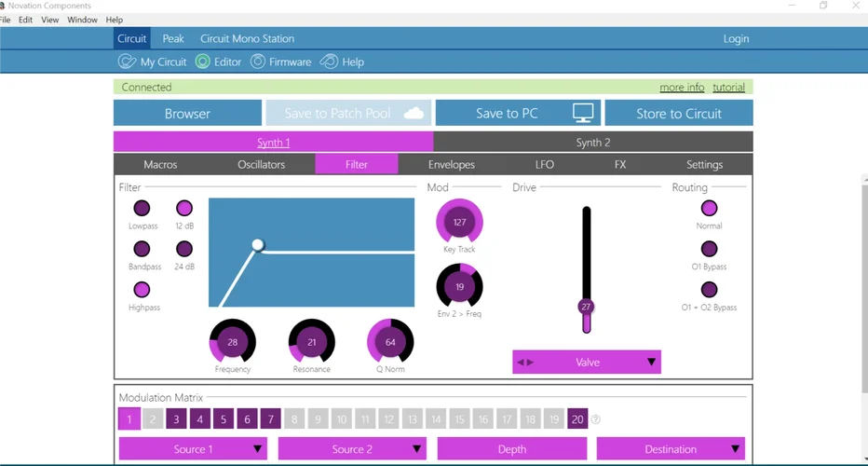Switch to the Envelopes tab
The width and height of the screenshot is (868, 466).
point(451,165)
